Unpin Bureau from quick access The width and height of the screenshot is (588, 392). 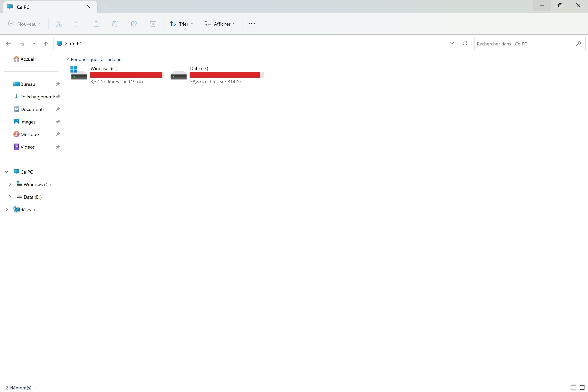[x=58, y=84]
